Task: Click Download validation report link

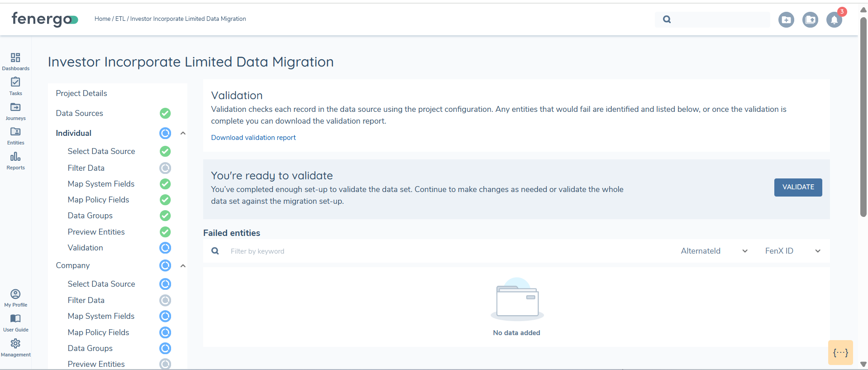Action: [253, 138]
